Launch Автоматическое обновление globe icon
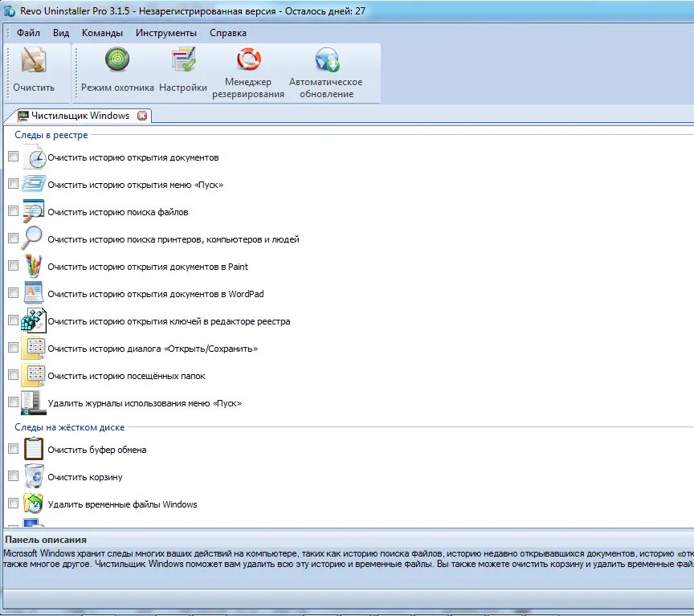Viewport: 694px width, 616px height. 327,59
